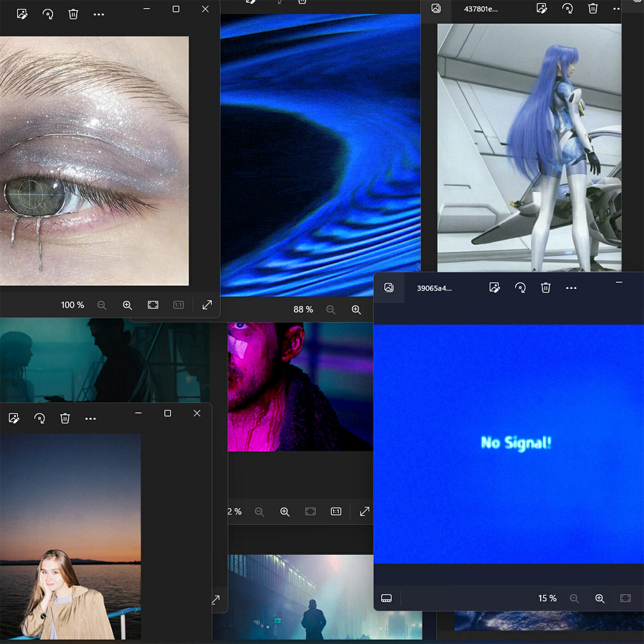Screen dimensions: 644x644
Task: Zoom out in the 15 % No Signal window
Action: pyautogui.click(x=574, y=598)
